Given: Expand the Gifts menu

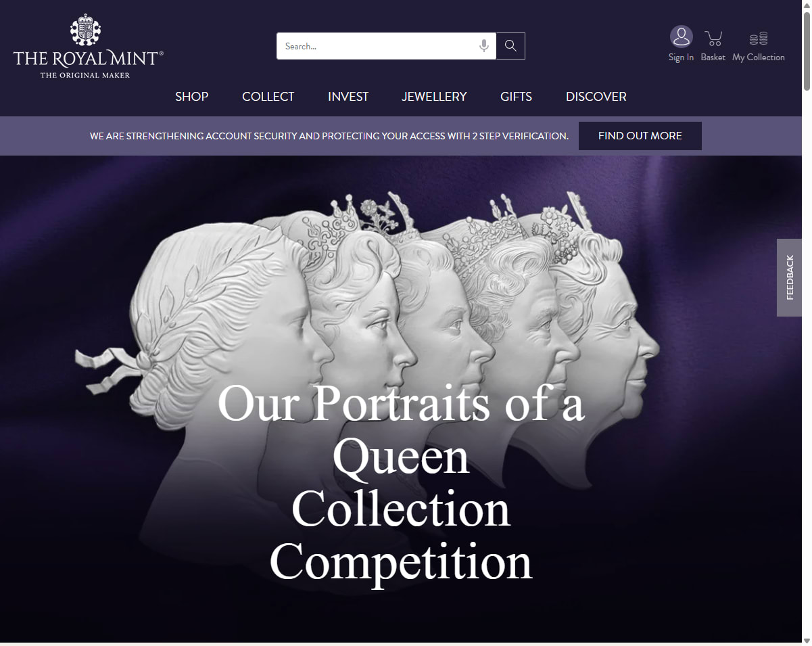Looking at the screenshot, I should (517, 97).
